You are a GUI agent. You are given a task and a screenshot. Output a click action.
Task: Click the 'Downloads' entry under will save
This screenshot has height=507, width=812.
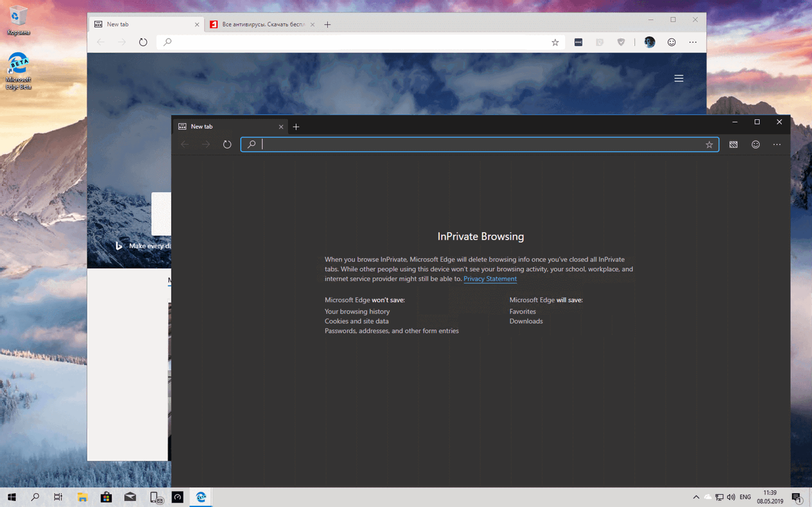coord(526,321)
